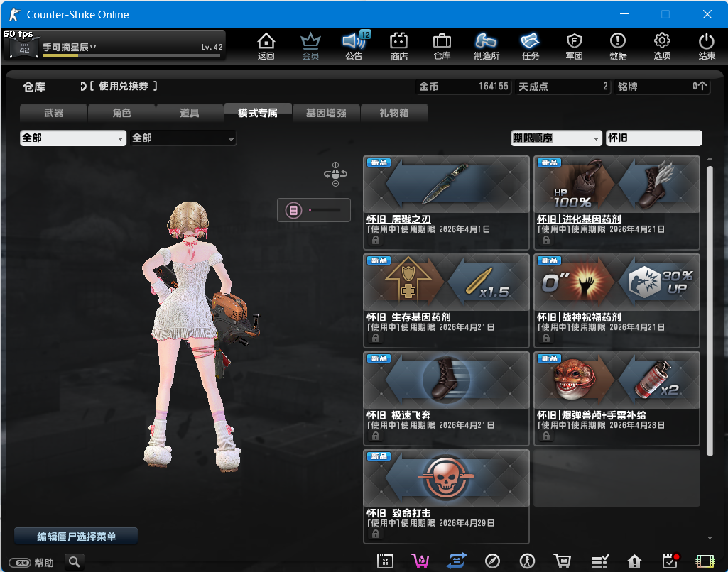The height and width of the screenshot is (572, 728).
Task: Open the 会员 membership crown icon
Action: pyautogui.click(x=310, y=46)
